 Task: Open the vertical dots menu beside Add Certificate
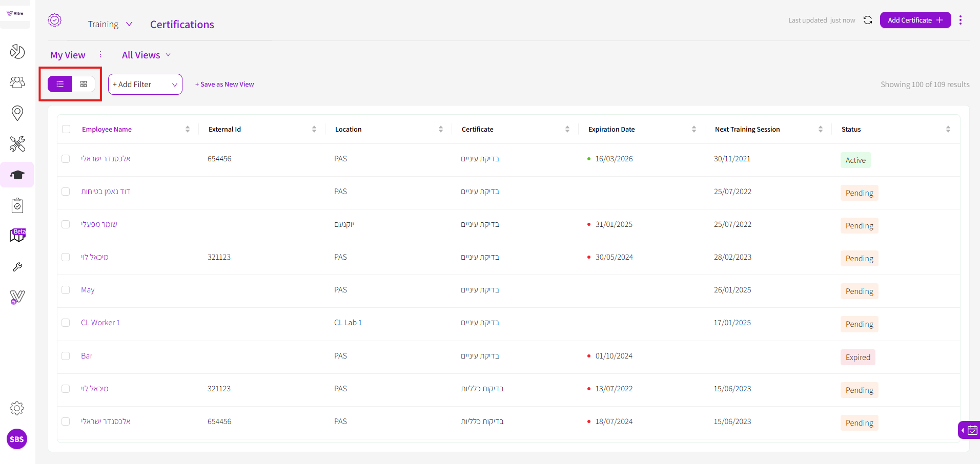[961, 20]
